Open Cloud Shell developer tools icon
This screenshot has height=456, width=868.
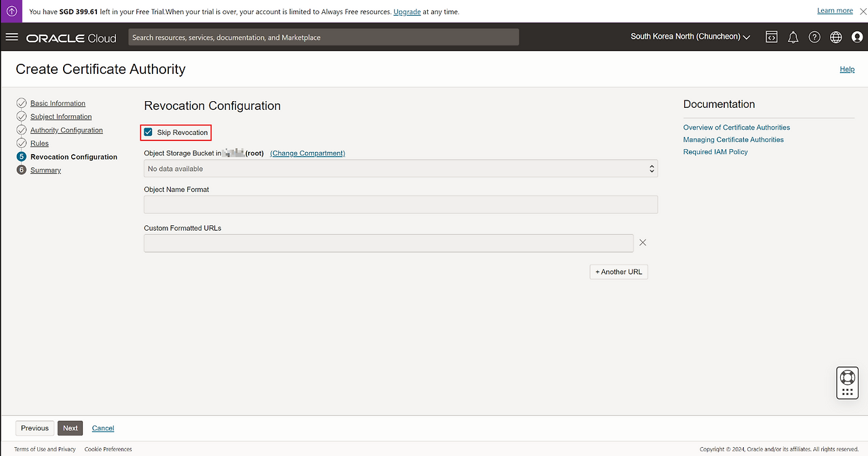tap(772, 37)
